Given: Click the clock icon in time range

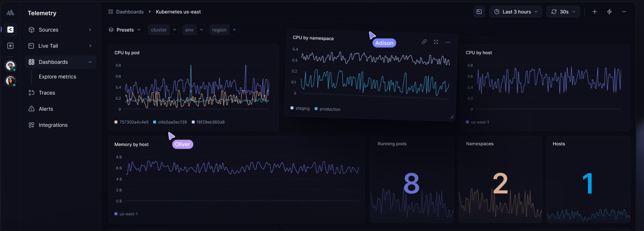Looking at the screenshot, I should tap(497, 12).
